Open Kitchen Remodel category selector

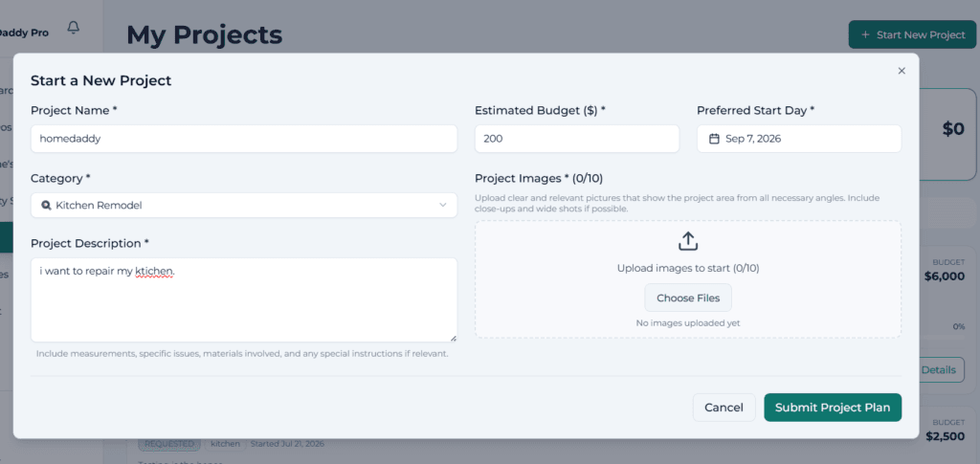[244, 205]
